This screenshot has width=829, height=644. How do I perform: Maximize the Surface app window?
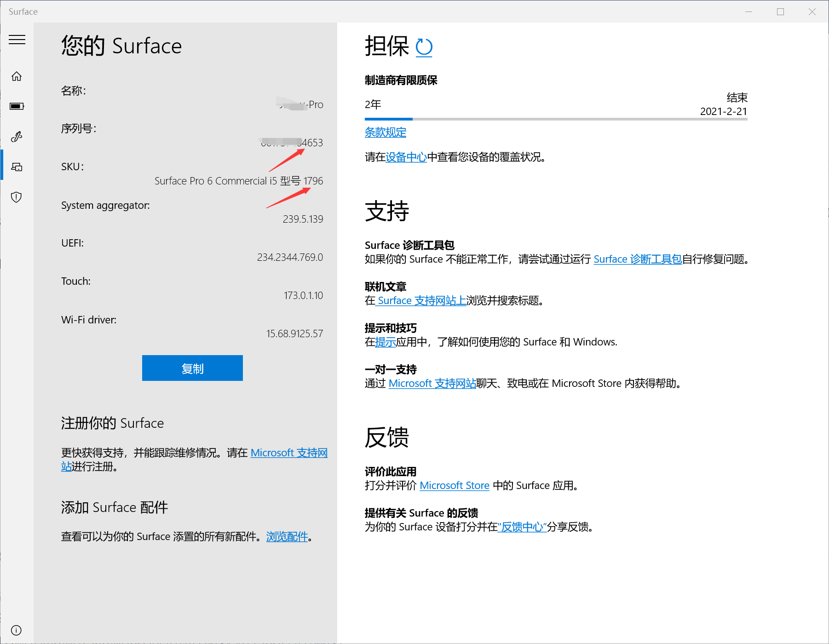(x=780, y=12)
